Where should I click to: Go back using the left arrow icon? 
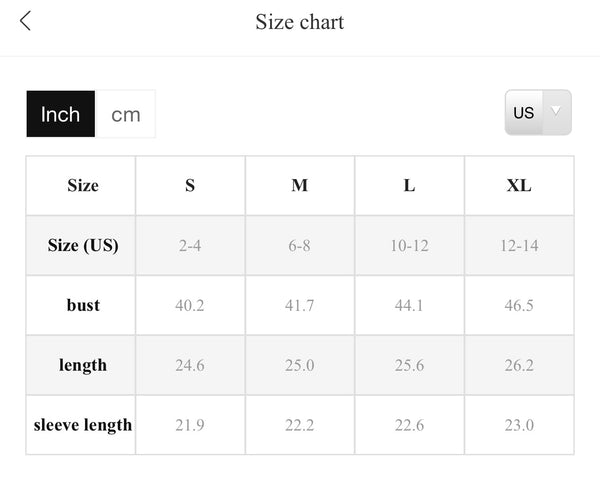click(x=25, y=21)
